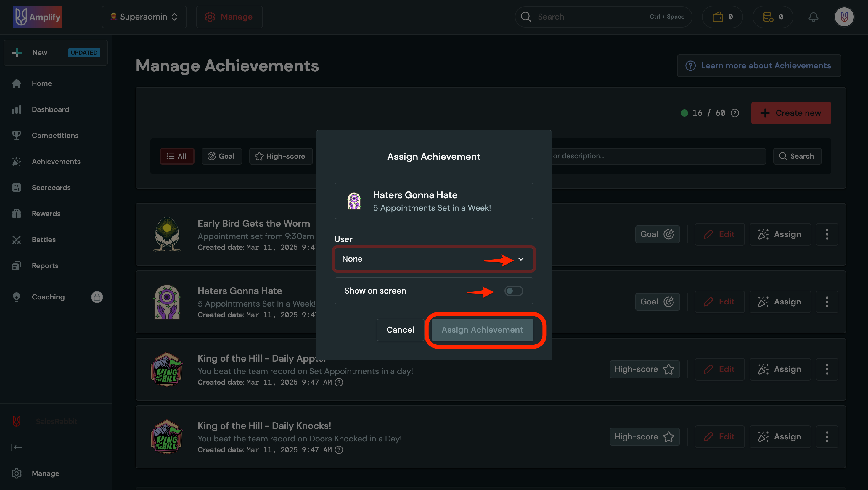This screenshot has width=868, height=490.
Task: Open Competitions via the trophy icon
Action: coord(17,135)
